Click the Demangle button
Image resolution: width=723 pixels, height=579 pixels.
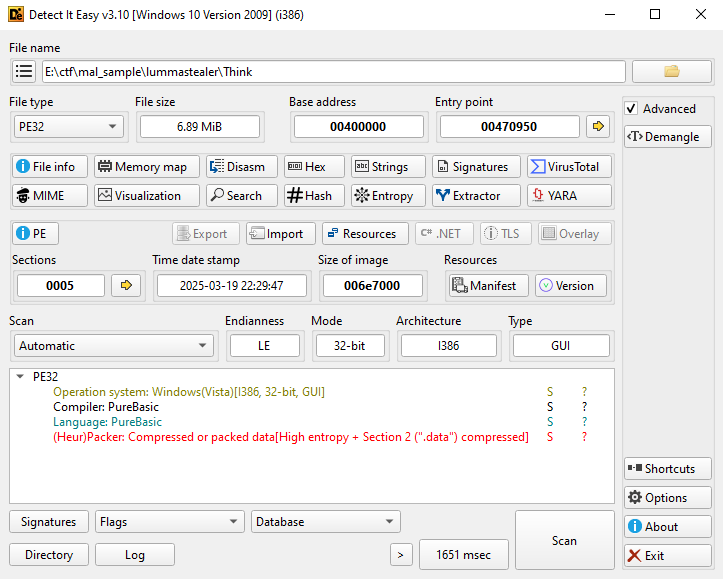(668, 136)
